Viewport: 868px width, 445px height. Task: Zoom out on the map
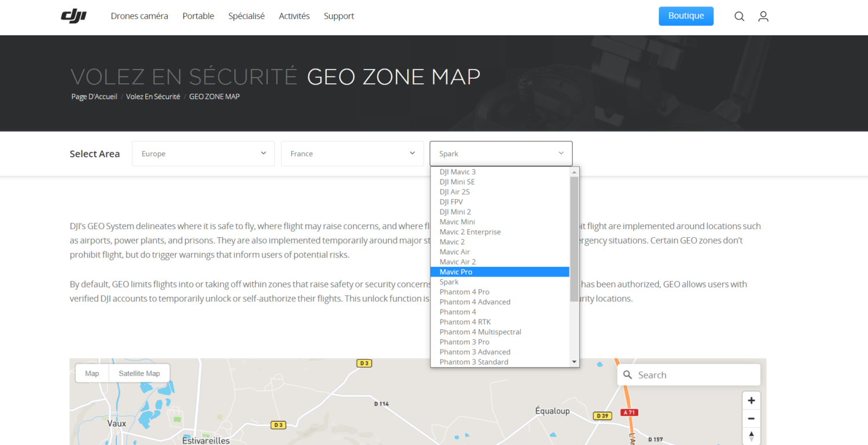tap(751, 418)
